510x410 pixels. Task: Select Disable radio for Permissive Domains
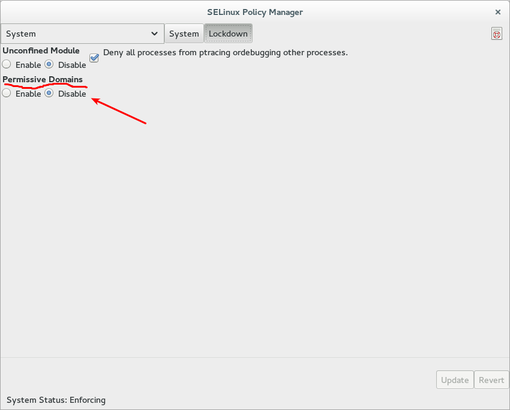pos(49,93)
